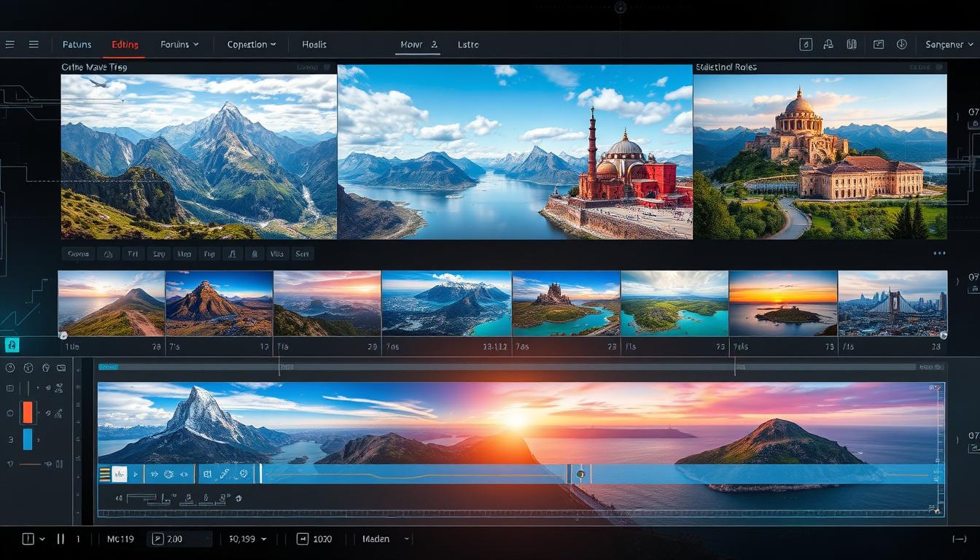Click the icon button right of Fxpnna
Viewport: 980px width, 560px height.
point(109,254)
